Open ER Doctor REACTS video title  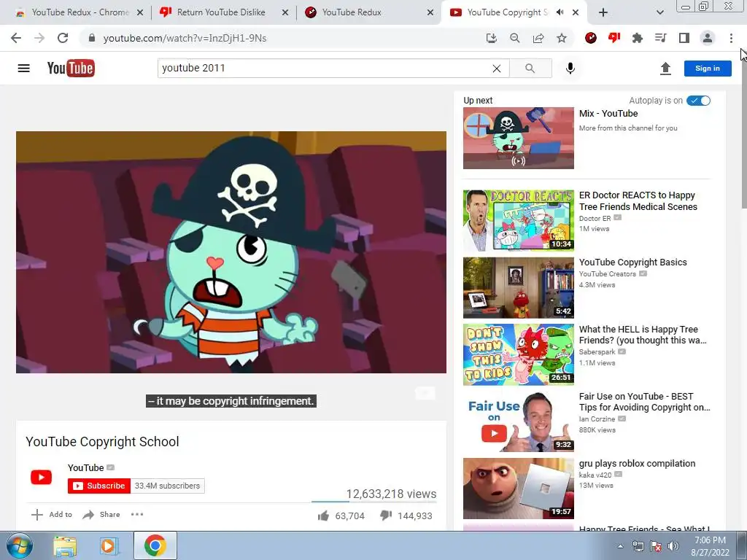tap(638, 201)
